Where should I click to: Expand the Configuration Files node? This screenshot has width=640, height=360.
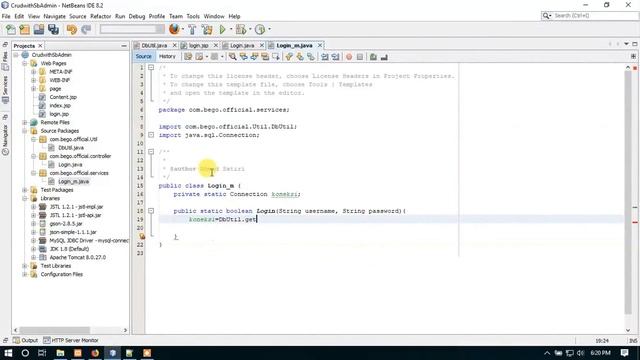24,274
